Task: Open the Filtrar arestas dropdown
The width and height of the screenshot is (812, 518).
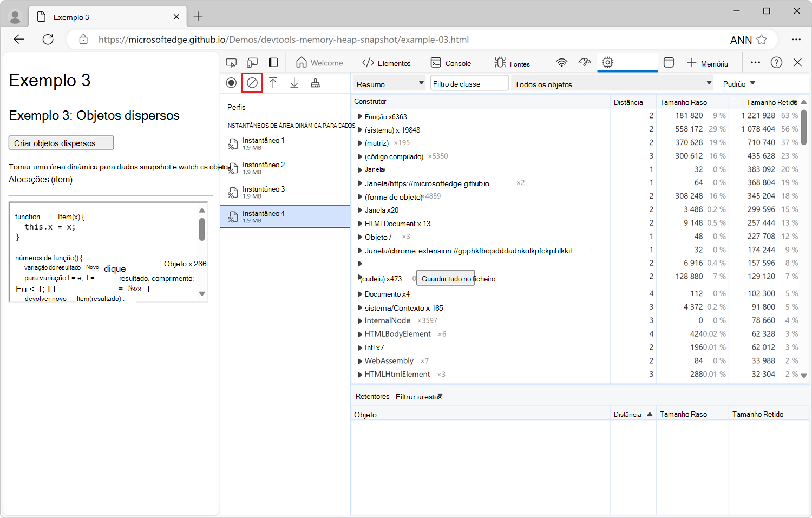Action: click(x=419, y=397)
